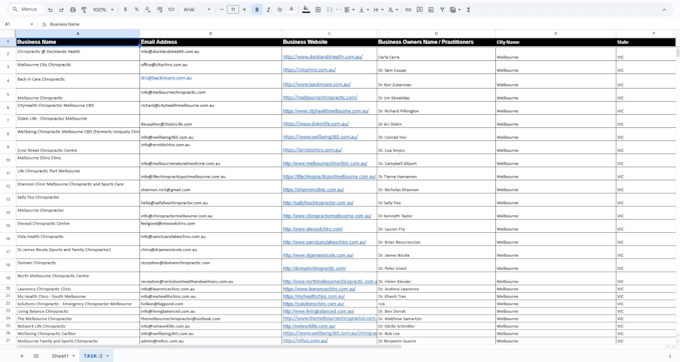Open the docklandshealth.com.au website link
The image size is (680, 362).
coord(323,57)
